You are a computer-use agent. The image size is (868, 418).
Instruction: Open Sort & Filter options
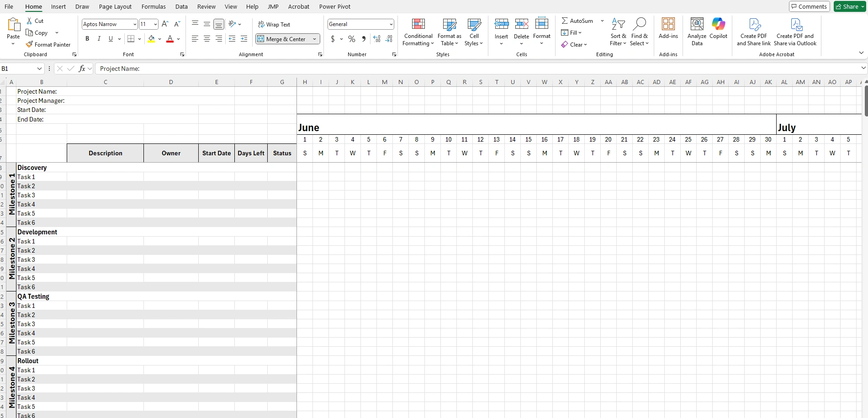coord(618,32)
